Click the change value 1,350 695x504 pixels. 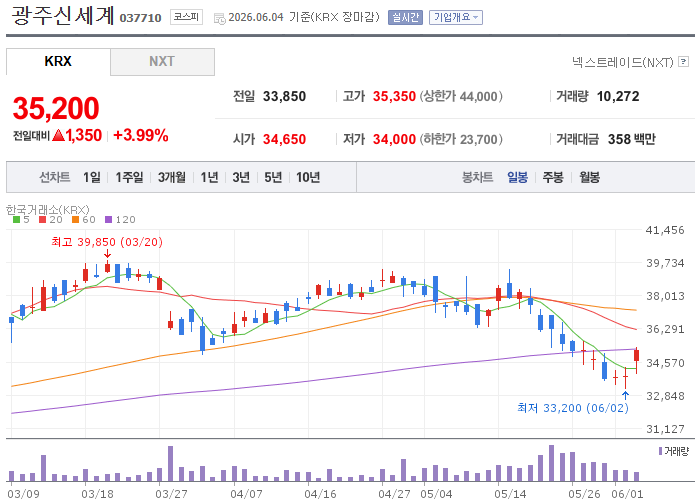[83, 135]
